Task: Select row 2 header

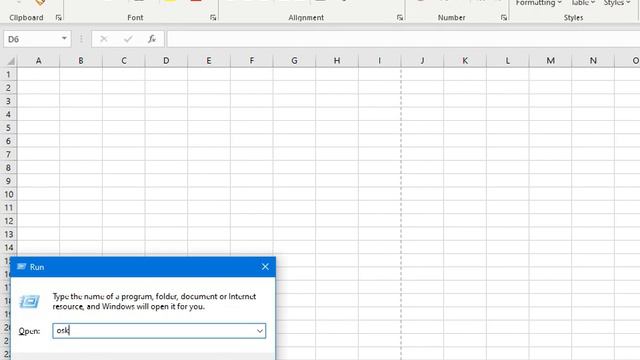Action: [x=8, y=88]
